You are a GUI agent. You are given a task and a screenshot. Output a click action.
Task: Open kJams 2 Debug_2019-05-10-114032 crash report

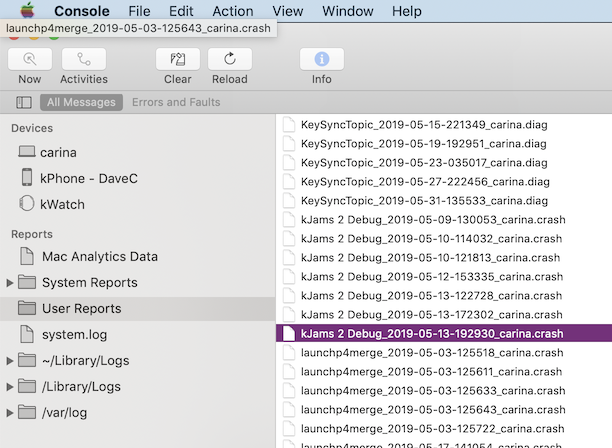click(431, 239)
